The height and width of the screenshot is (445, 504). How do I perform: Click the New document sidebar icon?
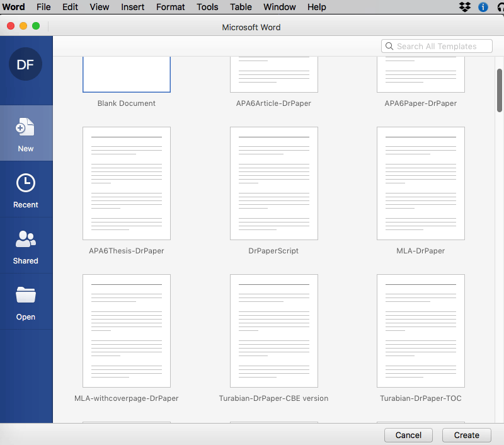(x=26, y=127)
